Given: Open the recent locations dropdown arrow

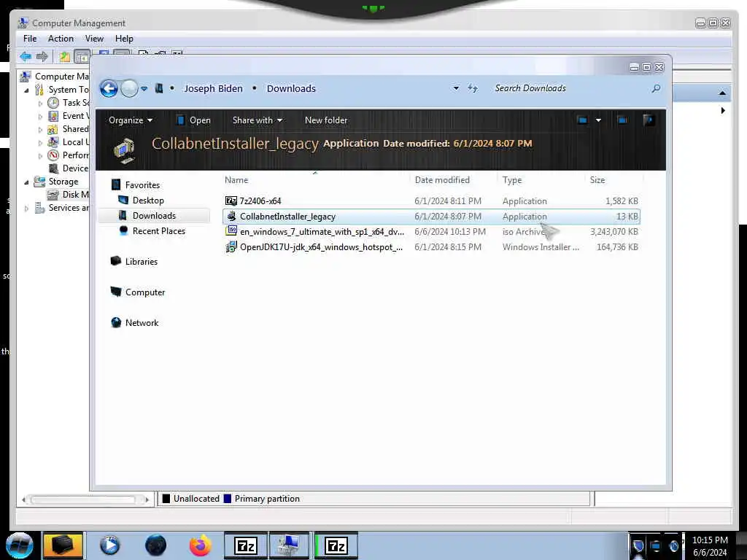Looking at the screenshot, I should pyautogui.click(x=144, y=89).
